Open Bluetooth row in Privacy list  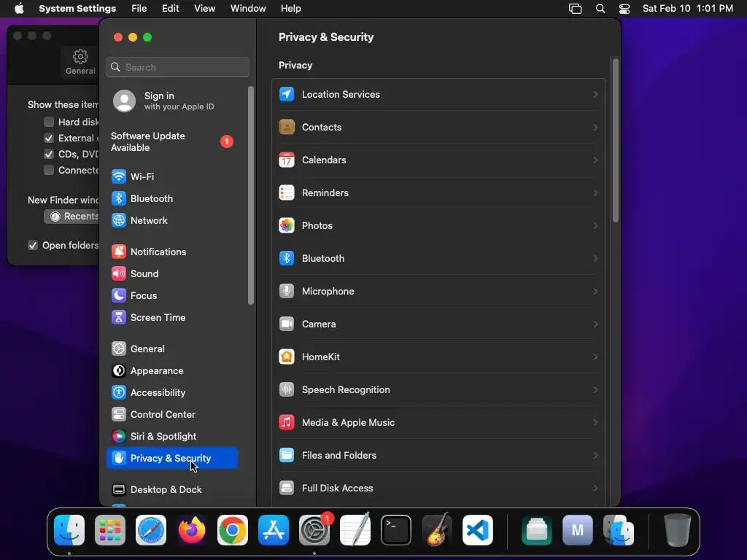[x=438, y=259]
